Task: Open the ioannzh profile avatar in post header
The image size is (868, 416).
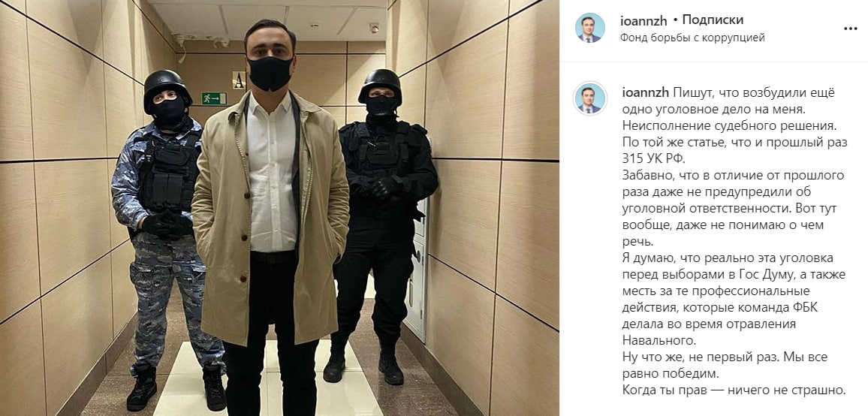Action: tap(589, 28)
